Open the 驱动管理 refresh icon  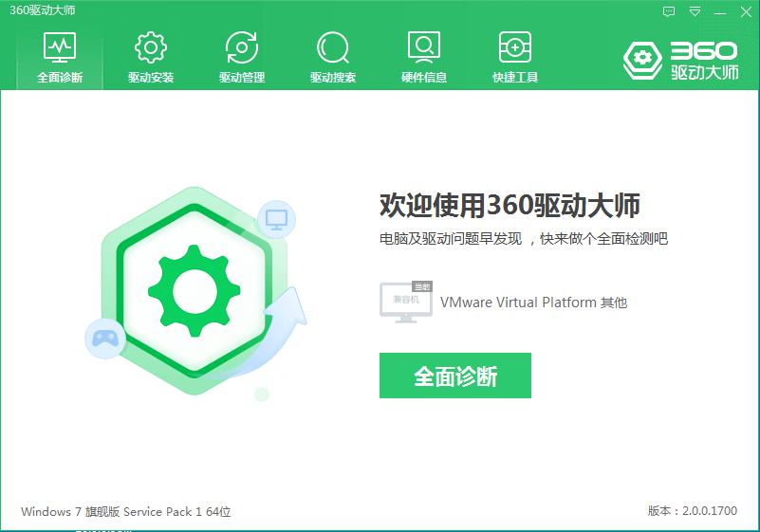pyautogui.click(x=242, y=47)
